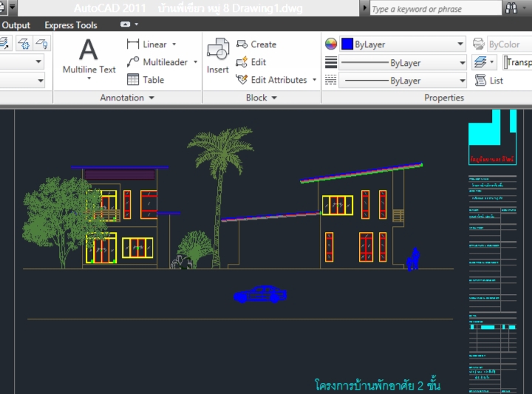
Task: Click the arrow left of search box
Action: tap(364, 7)
